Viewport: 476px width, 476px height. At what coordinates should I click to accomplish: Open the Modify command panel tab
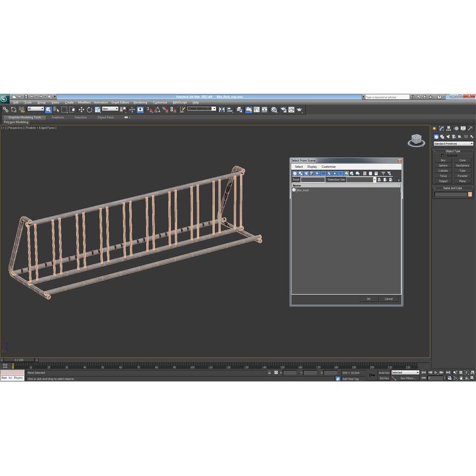441,129
